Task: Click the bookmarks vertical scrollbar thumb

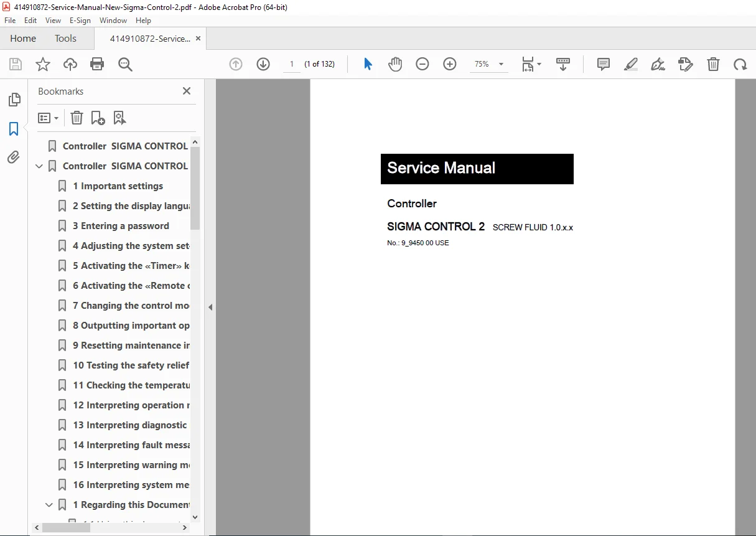Action: pos(195,189)
